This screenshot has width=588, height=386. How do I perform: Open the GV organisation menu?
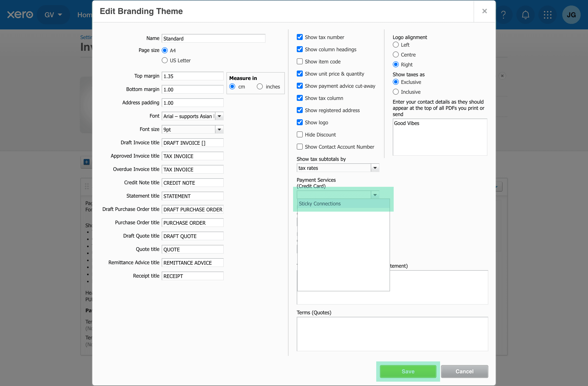[x=53, y=15]
